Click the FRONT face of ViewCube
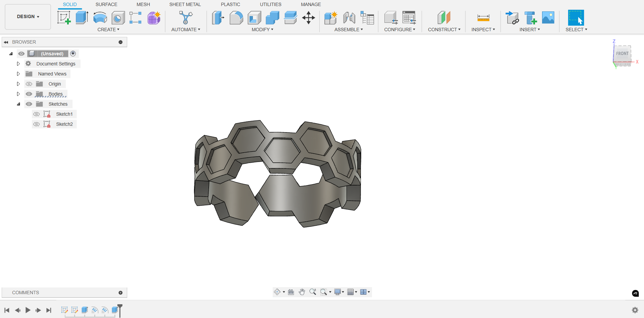The image size is (644, 318). pyautogui.click(x=622, y=53)
